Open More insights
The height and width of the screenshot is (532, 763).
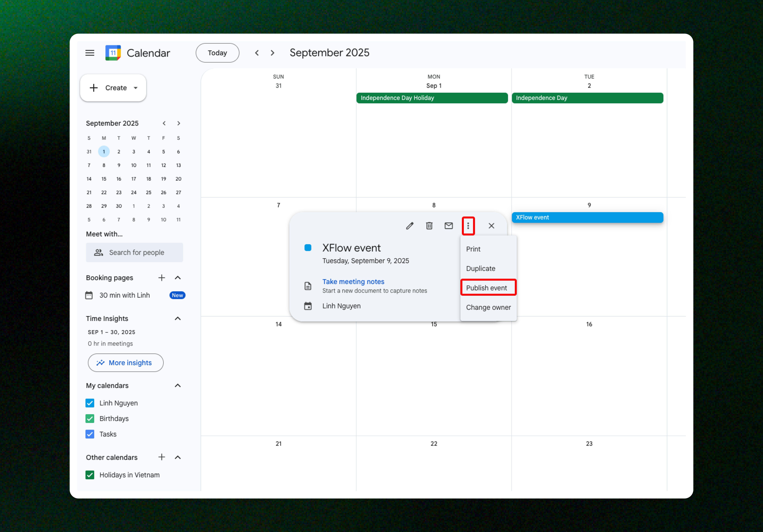[126, 363]
